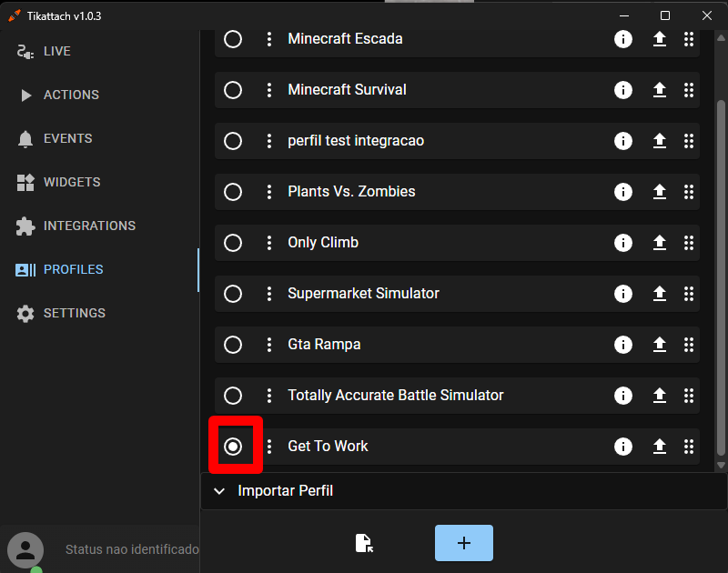Click drag handle of Only Climb row
The width and height of the screenshot is (728, 573).
(689, 243)
